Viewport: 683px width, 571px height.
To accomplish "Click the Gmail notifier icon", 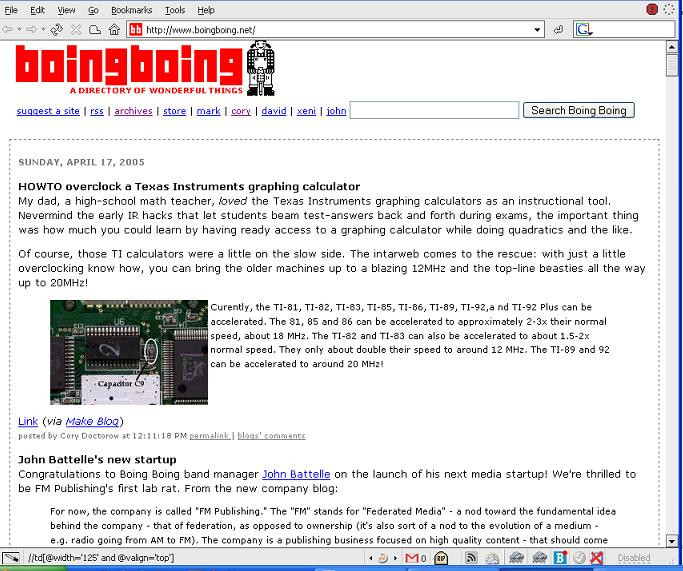I will tap(412, 557).
